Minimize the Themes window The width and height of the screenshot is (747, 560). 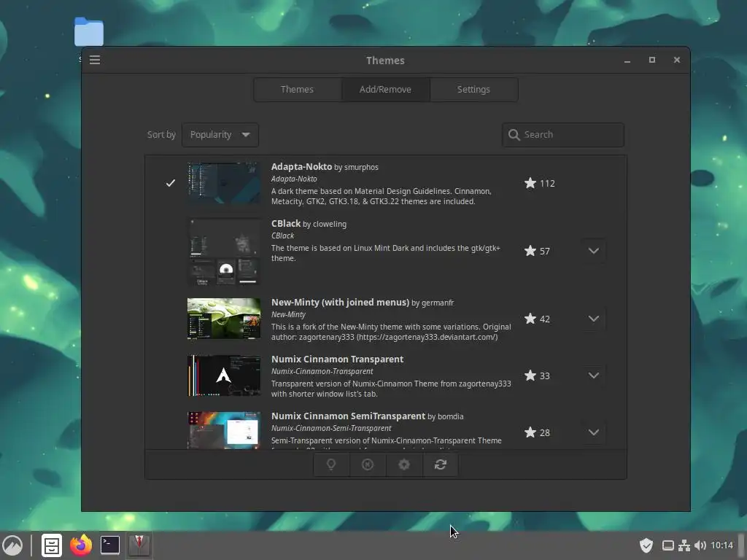(x=627, y=61)
